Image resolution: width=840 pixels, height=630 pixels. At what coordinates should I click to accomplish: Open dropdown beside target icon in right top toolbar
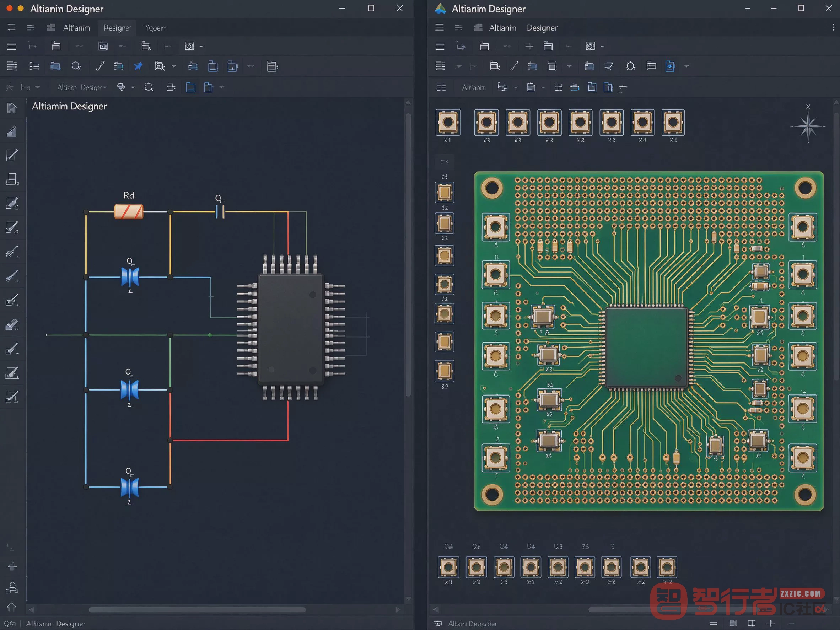(x=602, y=46)
